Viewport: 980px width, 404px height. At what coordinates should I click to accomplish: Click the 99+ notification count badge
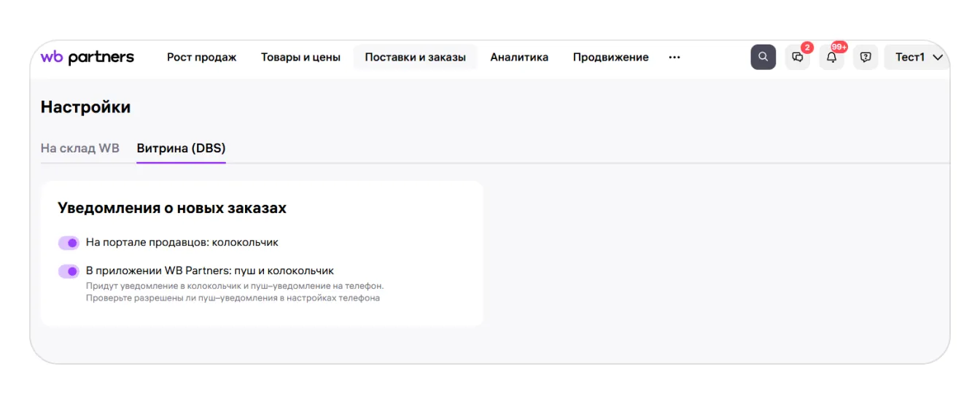839,47
